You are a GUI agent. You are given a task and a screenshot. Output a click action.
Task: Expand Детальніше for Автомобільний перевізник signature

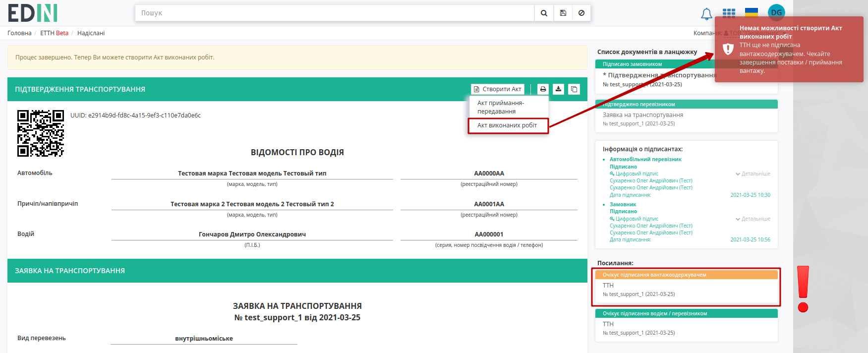(753, 174)
